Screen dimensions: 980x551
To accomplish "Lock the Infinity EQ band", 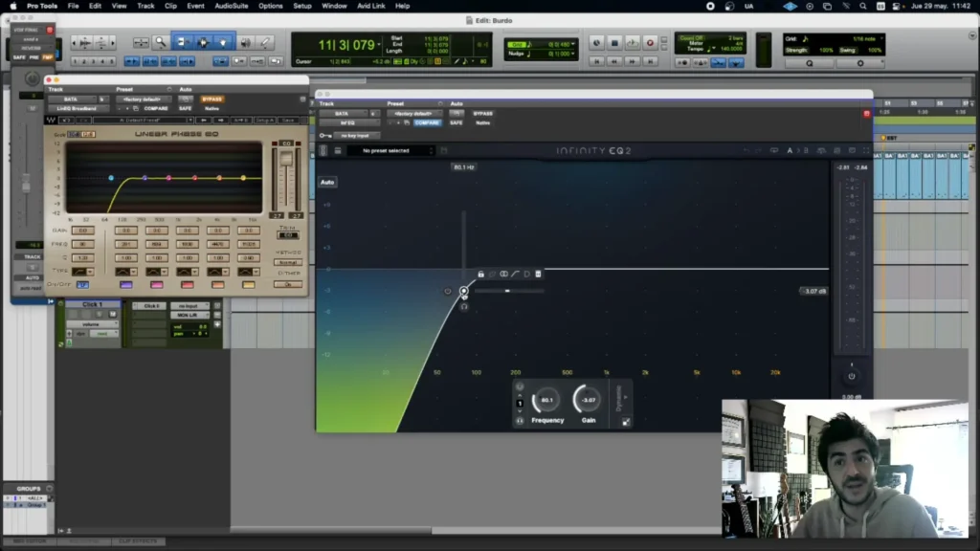I will click(480, 275).
